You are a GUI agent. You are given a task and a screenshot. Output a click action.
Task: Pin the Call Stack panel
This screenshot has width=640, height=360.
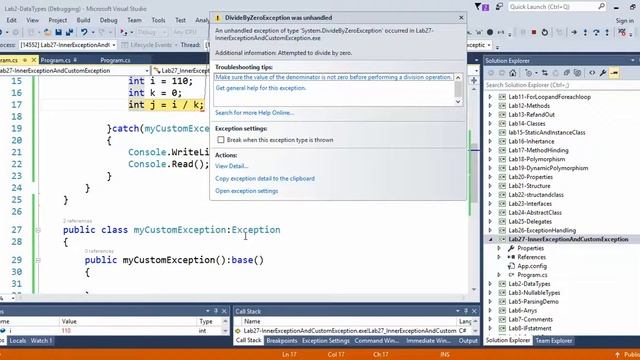[x=465, y=311]
